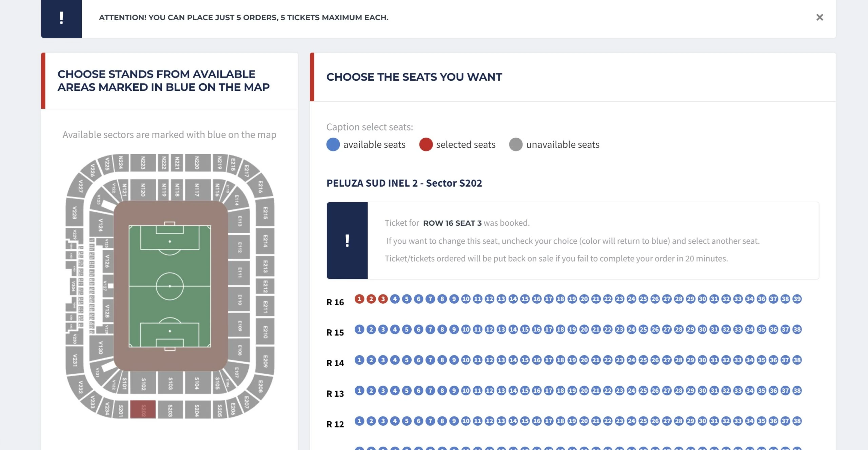The height and width of the screenshot is (450, 868).
Task: Pick seat 38 in row R 14
Action: coord(797,360)
